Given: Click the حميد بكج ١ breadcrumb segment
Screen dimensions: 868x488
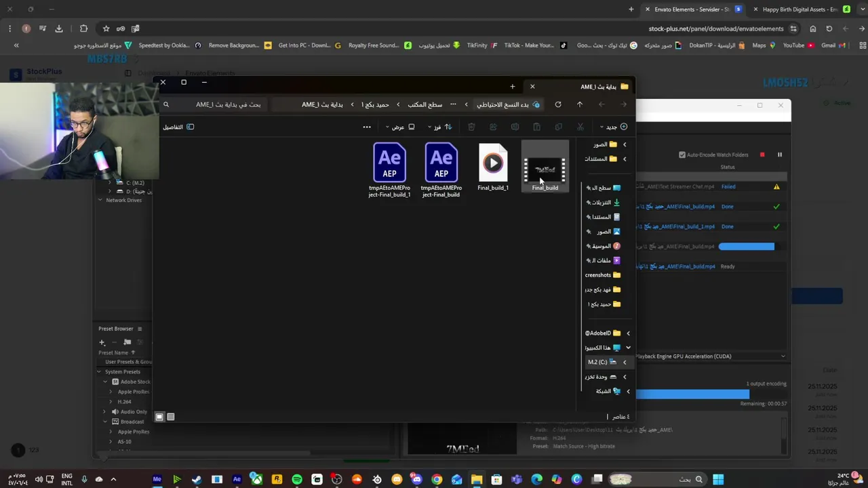Looking at the screenshot, I should point(375,104).
